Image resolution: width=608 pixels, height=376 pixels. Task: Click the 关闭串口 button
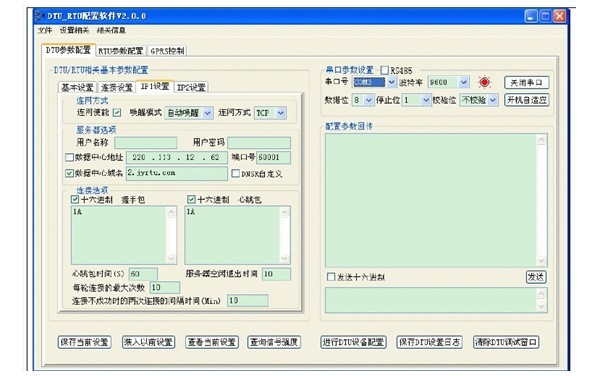point(526,82)
